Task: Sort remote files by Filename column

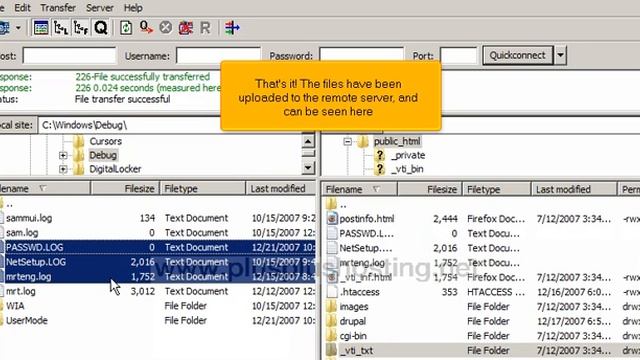Action: pyautogui.click(x=360, y=189)
